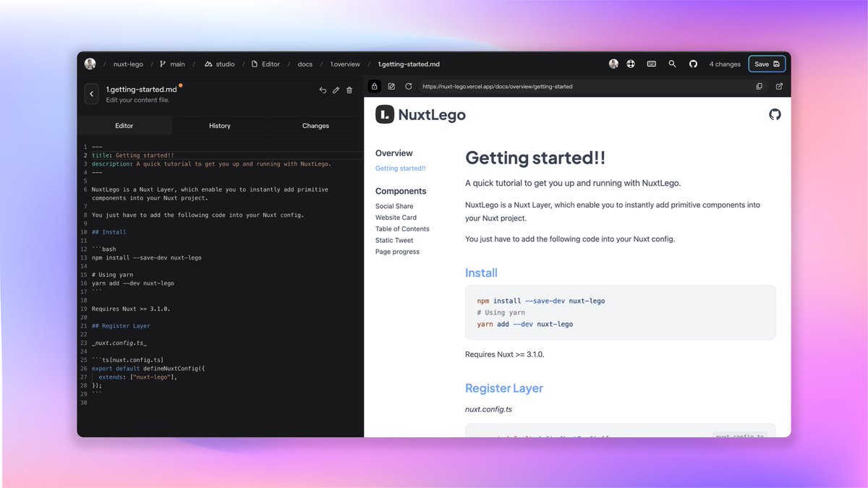
Task: Click the Register Layer heading in the preview
Action: (x=504, y=388)
